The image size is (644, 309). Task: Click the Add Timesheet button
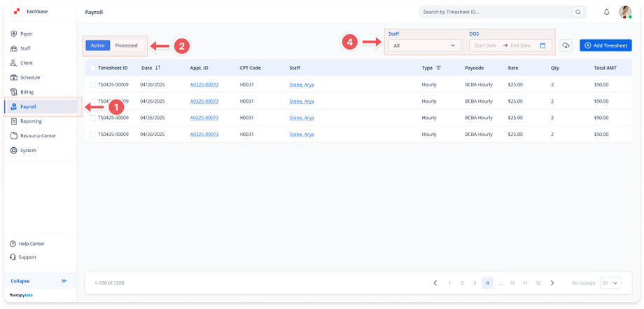point(605,46)
